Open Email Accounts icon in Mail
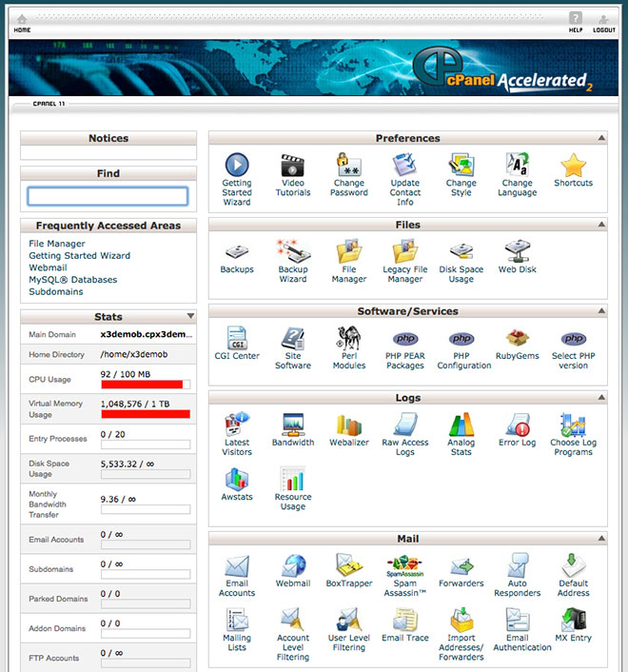 tap(237, 565)
